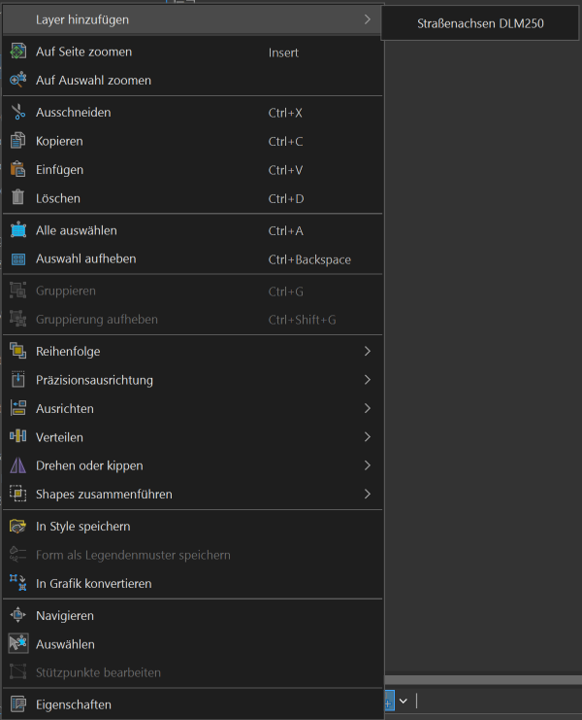Click the Ausschneiden scissors icon
This screenshot has width=582, height=720.
click(x=18, y=112)
